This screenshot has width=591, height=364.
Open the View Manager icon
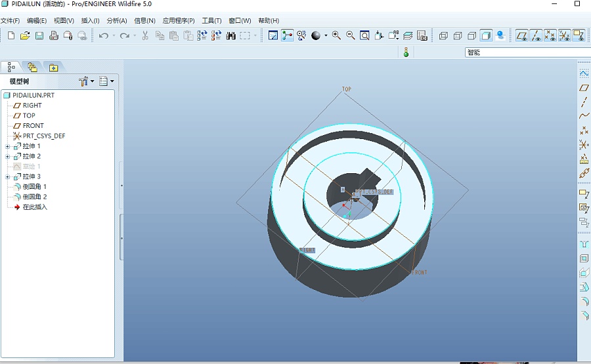(x=422, y=36)
